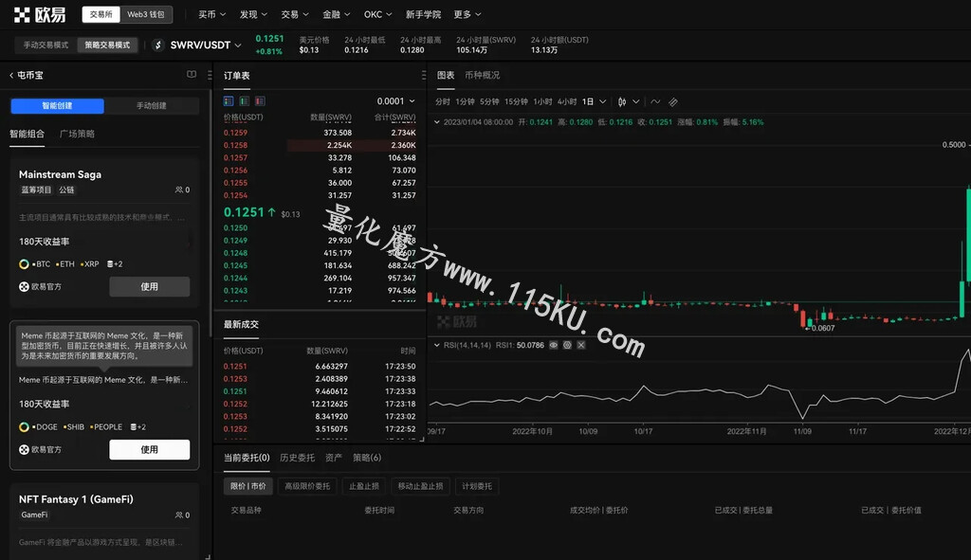Select the 4小时 timeframe
Screen dimensions: 971x560
(567, 101)
